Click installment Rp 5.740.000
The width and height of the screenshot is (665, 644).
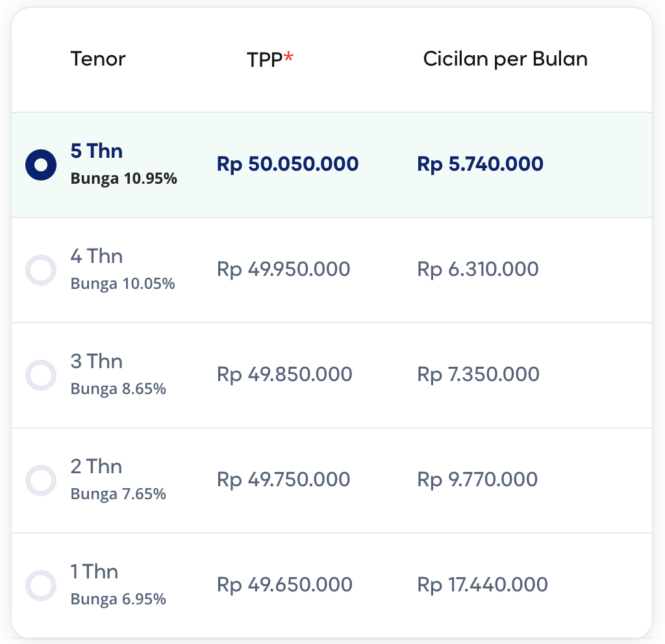click(480, 164)
